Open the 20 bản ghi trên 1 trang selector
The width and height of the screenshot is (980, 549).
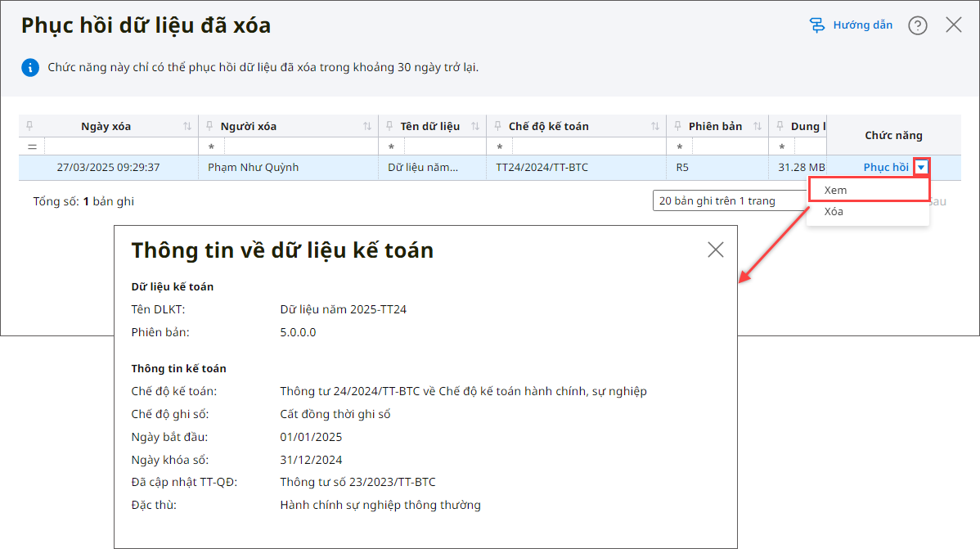click(x=730, y=200)
